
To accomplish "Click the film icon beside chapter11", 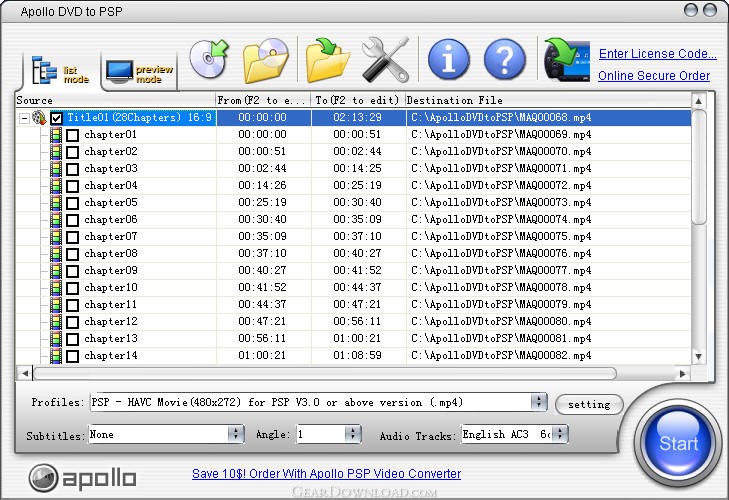I will tap(56, 305).
